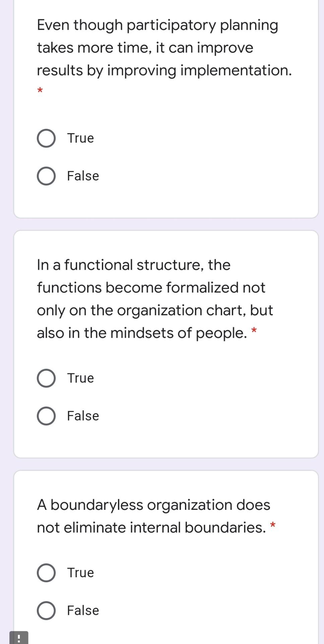The width and height of the screenshot is (324, 644).
Task: Click the required asterisk on the functional structure question
Action: [x=255, y=331]
